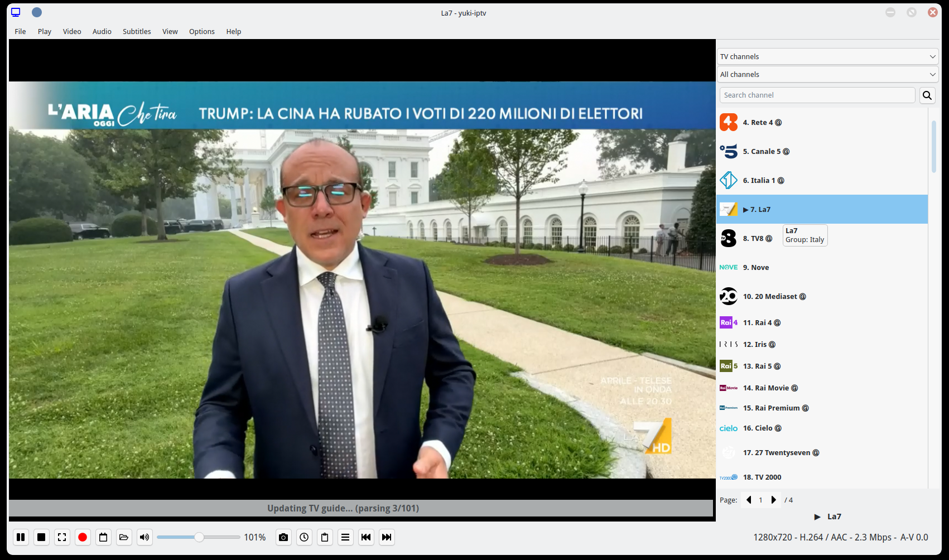Skip to the previous channel
This screenshot has height=560, width=949.
[366, 537]
